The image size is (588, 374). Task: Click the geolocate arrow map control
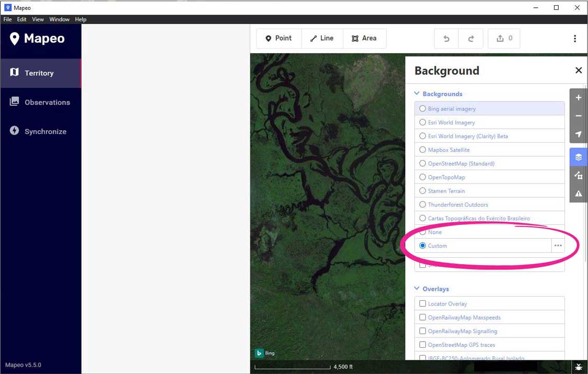coord(579,134)
